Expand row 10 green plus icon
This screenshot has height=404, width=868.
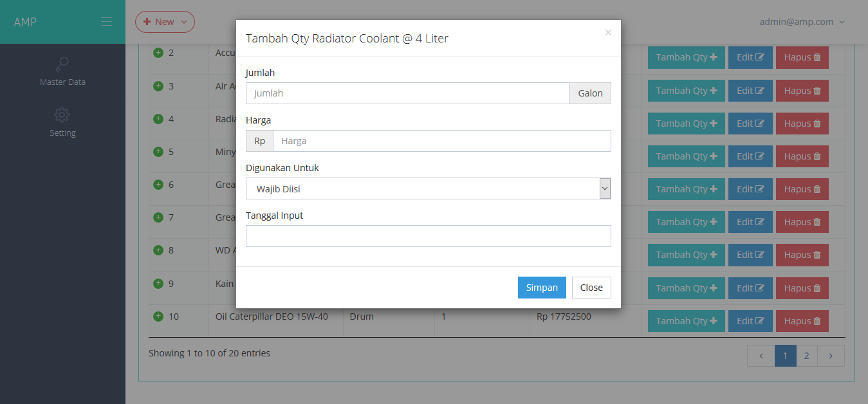click(158, 317)
